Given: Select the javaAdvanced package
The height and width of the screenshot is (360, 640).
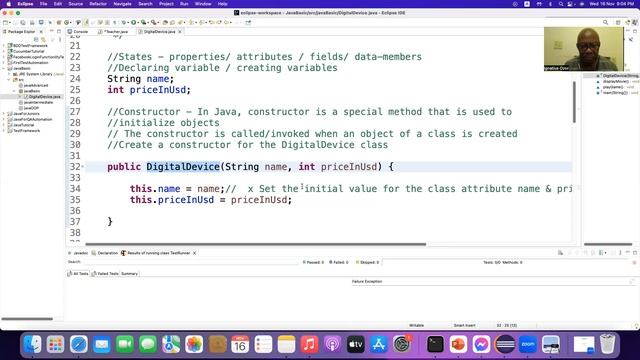Looking at the screenshot, I should [x=36, y=85].
